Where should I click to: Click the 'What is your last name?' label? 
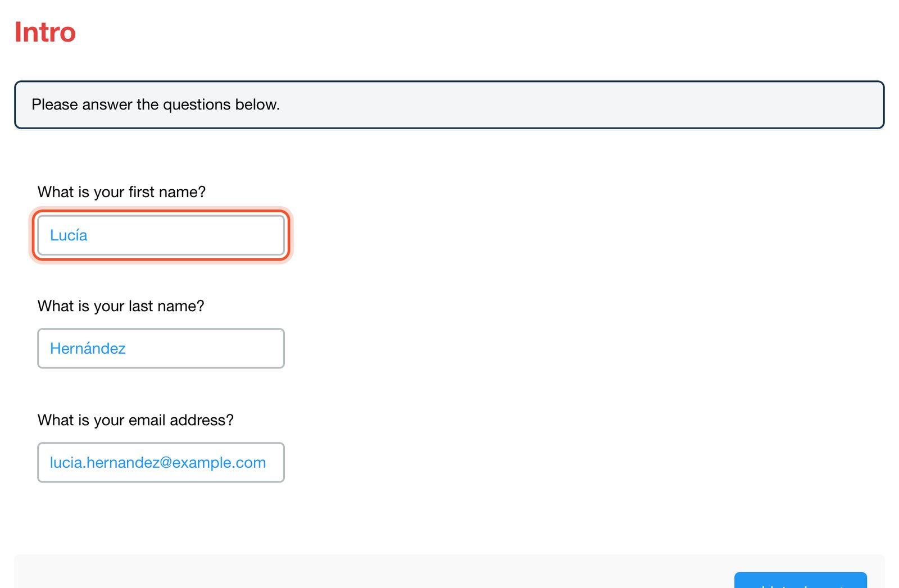coord(121,306)
